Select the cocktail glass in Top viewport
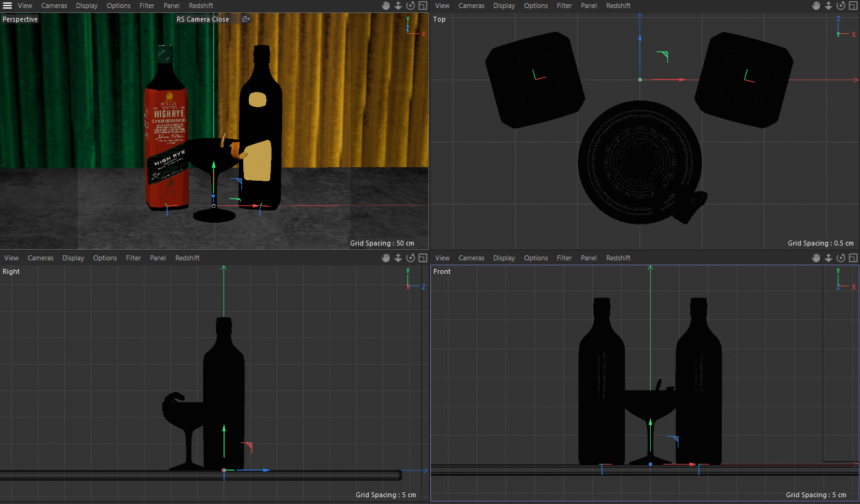The image size is (860, 504). 640,162
